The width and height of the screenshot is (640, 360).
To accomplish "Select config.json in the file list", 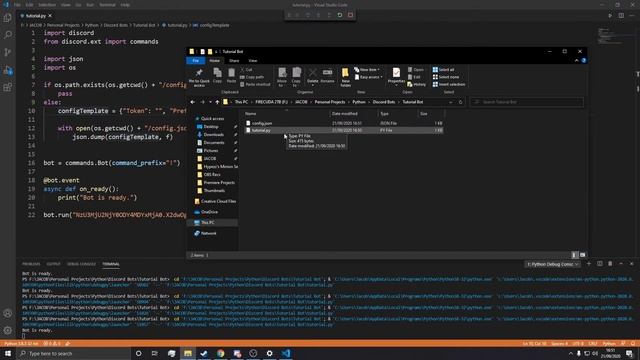I will tap(343, 123).
